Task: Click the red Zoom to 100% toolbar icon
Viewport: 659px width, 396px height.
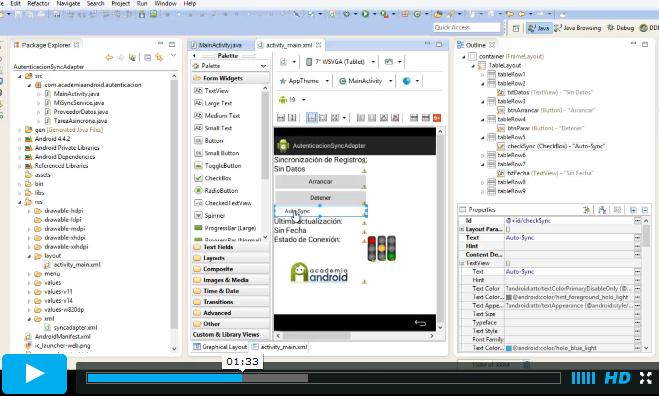Action: [437, 118]
